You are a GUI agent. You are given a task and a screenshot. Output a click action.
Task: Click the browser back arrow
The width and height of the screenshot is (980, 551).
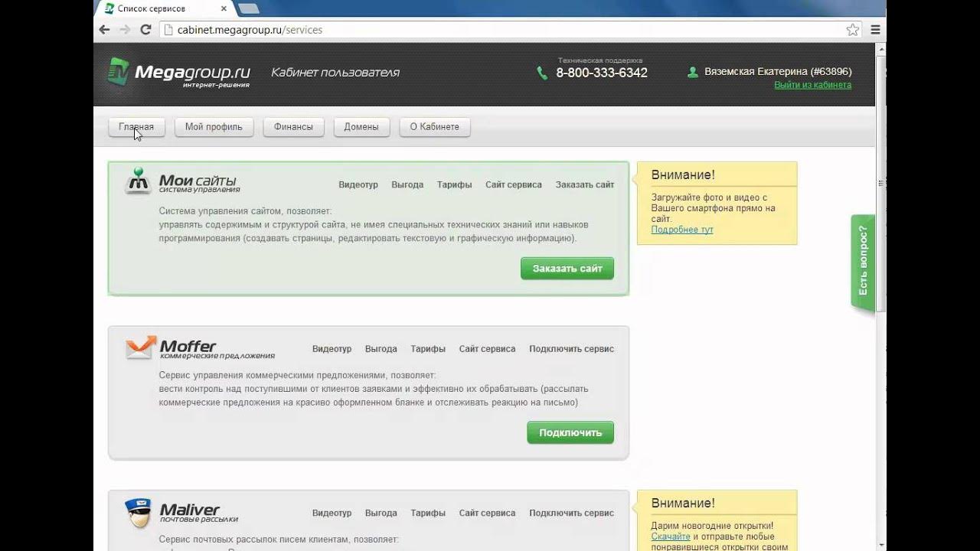tap(105, 30)
